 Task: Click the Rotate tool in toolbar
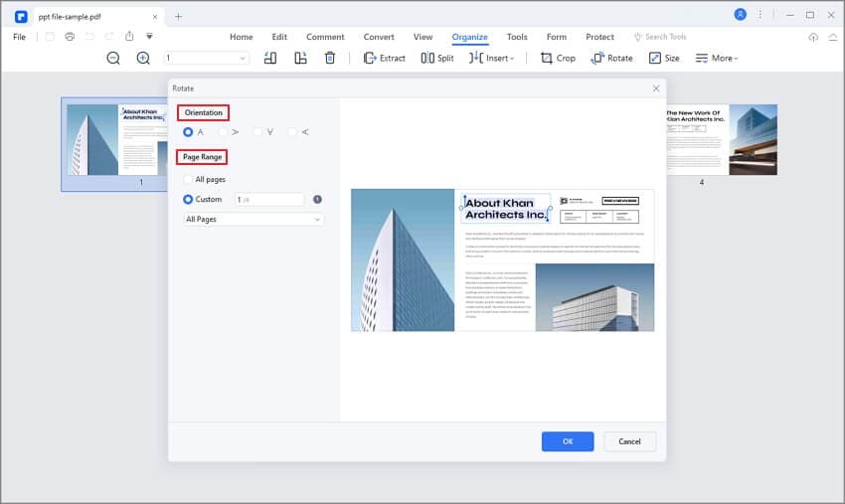pos(611,58)
